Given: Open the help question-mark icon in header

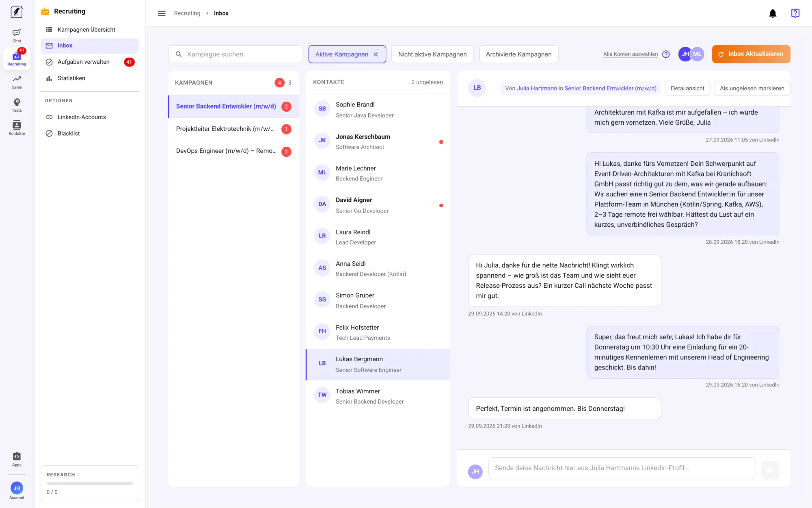Looking at the screenshot, I should [795, 13].
